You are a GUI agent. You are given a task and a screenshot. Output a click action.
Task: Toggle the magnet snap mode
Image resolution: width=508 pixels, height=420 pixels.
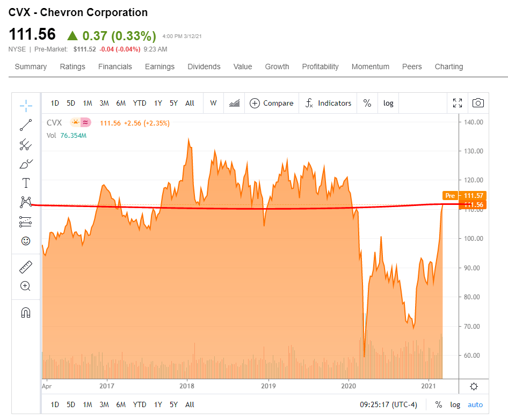[x=26, y=313]
